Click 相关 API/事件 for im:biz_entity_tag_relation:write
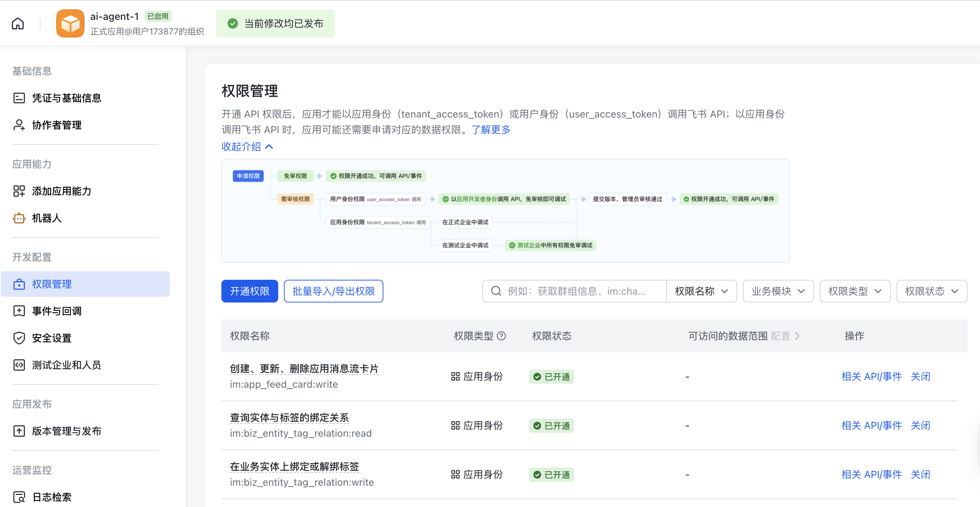The width and height of the screenshot is (980, 507). point(872,475)
